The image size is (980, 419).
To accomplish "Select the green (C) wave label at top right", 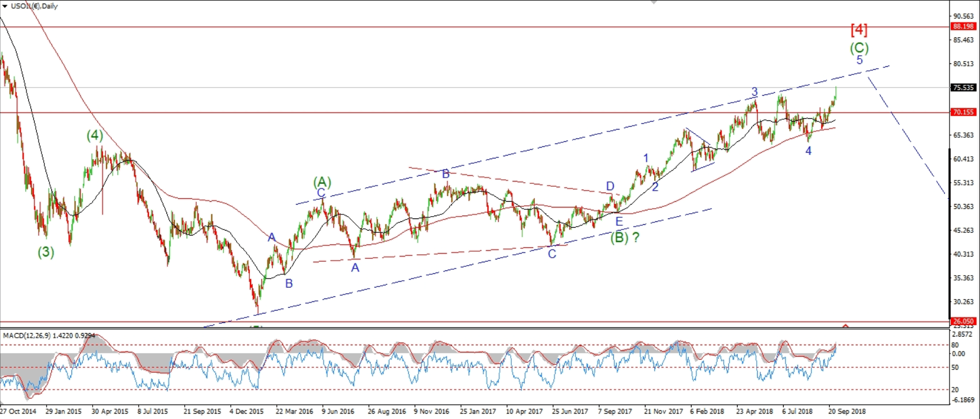I will [859, 47].
